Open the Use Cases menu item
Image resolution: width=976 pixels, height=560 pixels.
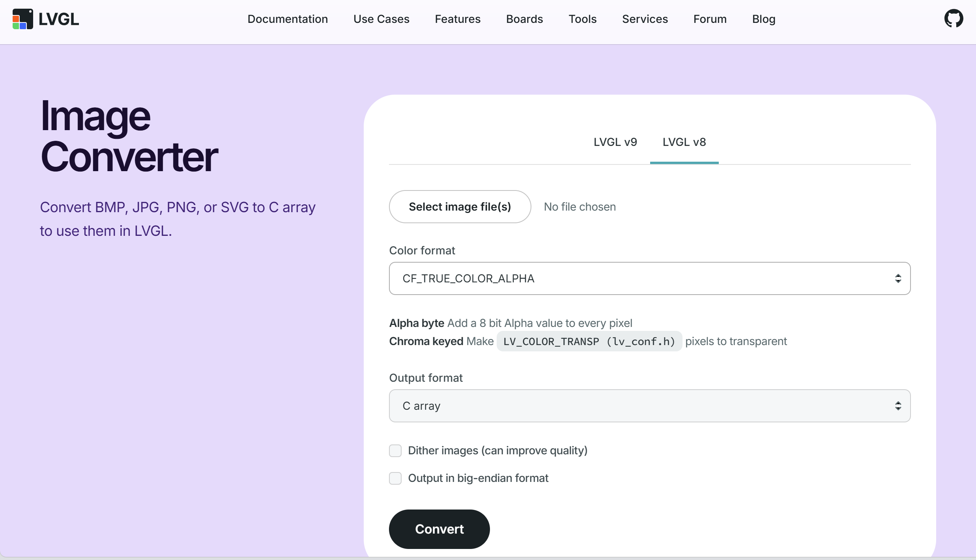(x=381, y=19)
